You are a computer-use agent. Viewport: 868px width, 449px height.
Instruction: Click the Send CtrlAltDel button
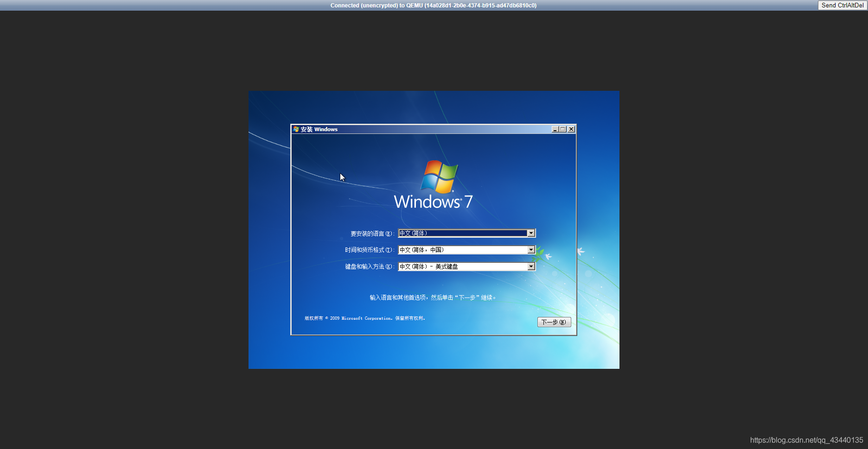tap(842, 5)
